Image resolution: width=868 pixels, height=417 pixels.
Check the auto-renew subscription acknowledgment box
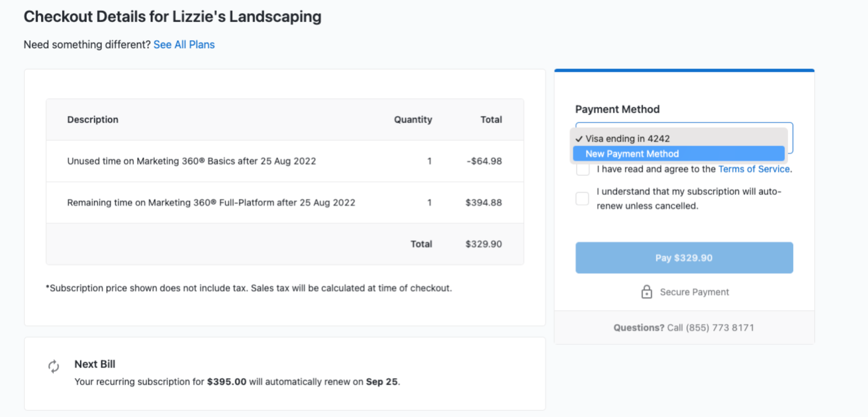pos(582,199)
